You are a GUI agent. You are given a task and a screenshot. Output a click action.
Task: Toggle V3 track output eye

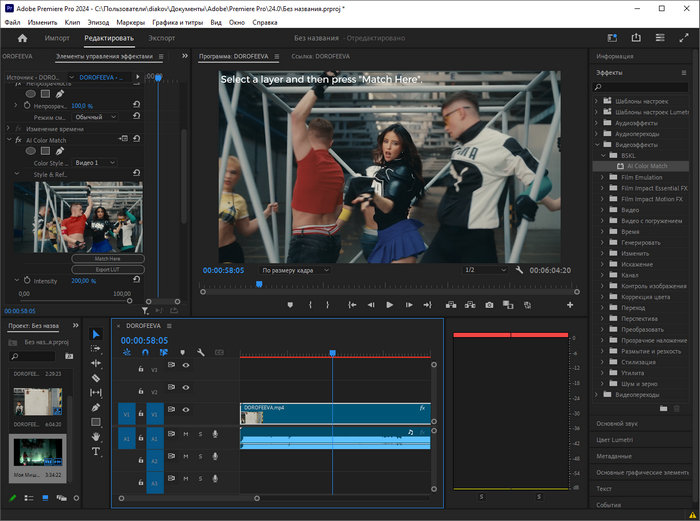pyautogui.click(x=186, y=365)
